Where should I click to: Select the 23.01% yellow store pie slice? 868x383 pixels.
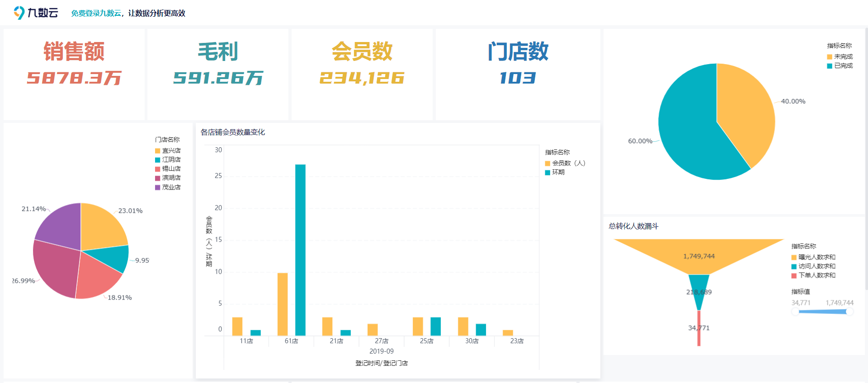pos(102,228)
